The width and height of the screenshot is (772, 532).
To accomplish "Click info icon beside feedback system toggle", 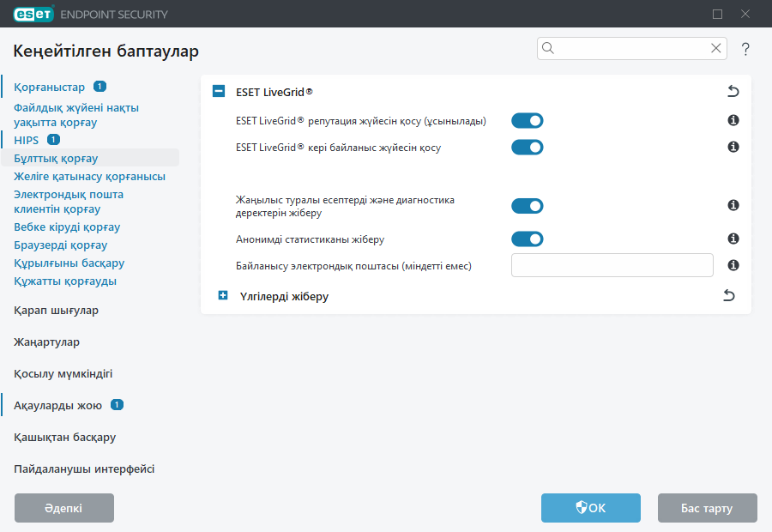I will pyautogui.click(x=733, y=148).
